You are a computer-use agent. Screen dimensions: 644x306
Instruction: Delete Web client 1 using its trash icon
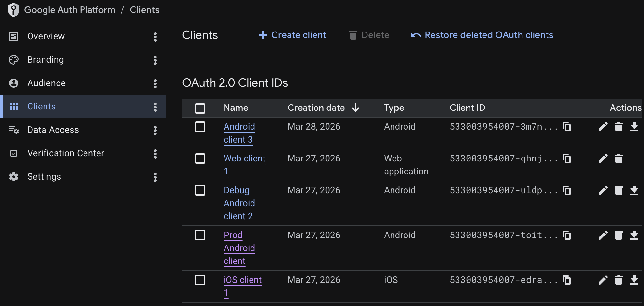tap(619, 159)
